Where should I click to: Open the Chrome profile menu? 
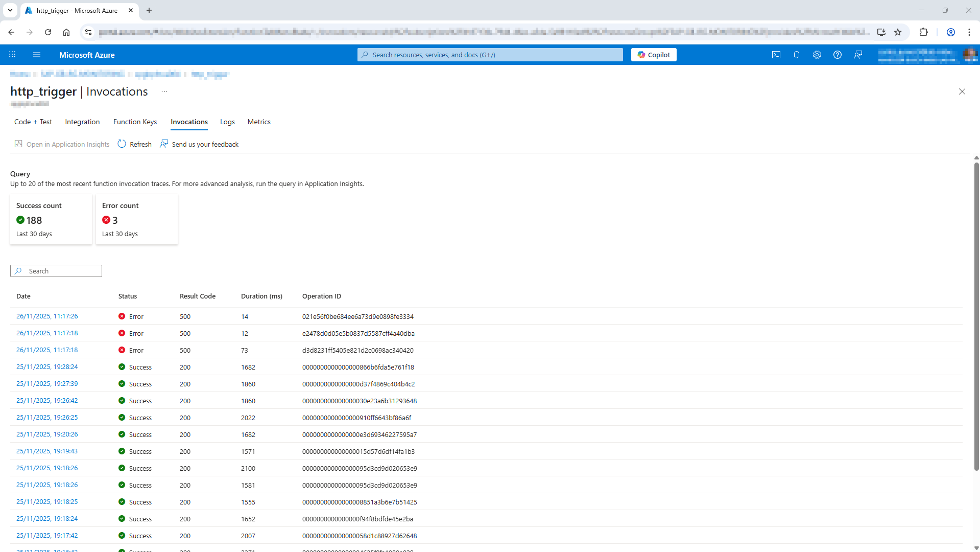click(951, 32)
